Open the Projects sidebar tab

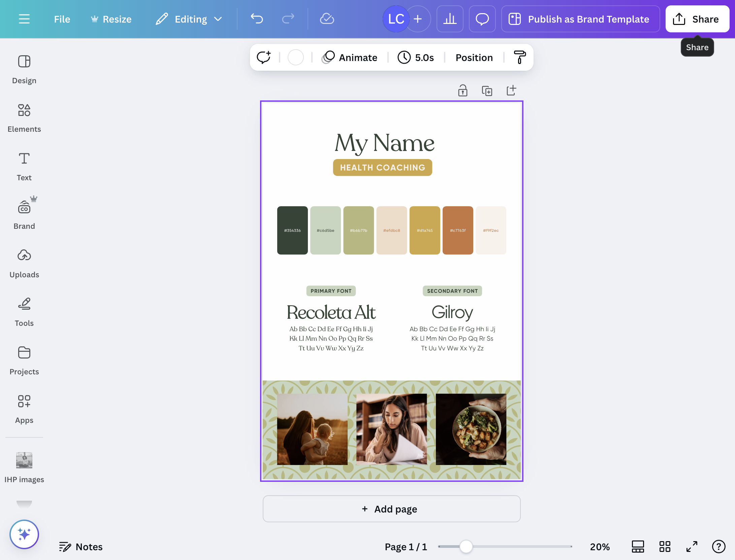coord(24,361)
